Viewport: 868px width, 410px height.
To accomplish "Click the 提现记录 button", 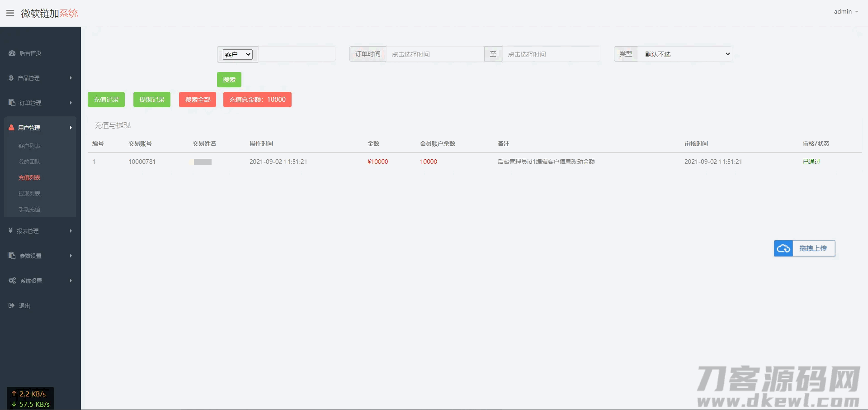I will tap(152, 100).
